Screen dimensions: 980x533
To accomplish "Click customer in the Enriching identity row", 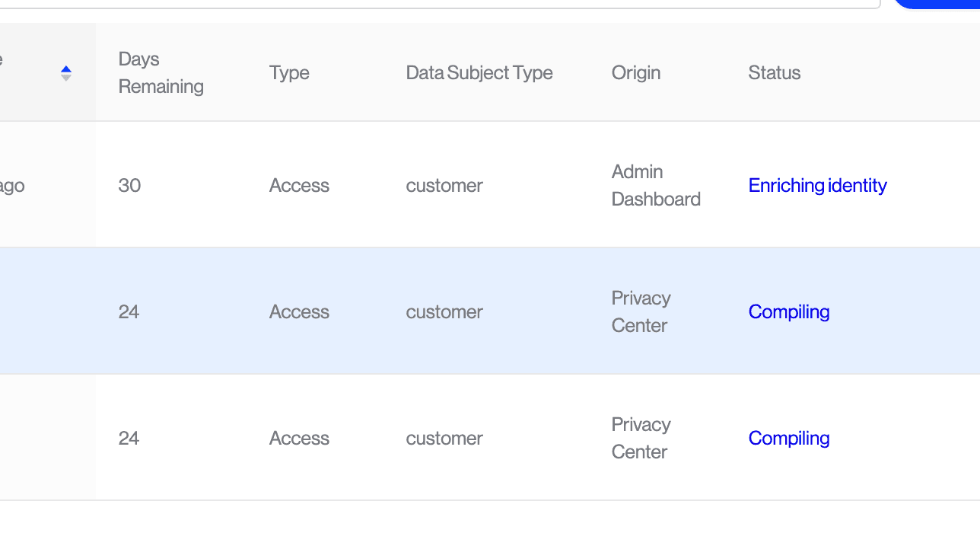I will 444,186.
